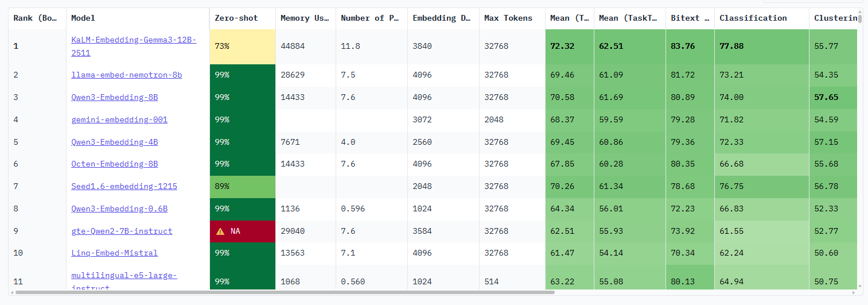Open the Linq-Embed-Mistral model link
Screen dimensions: 868x305
(x=115, y=253)
